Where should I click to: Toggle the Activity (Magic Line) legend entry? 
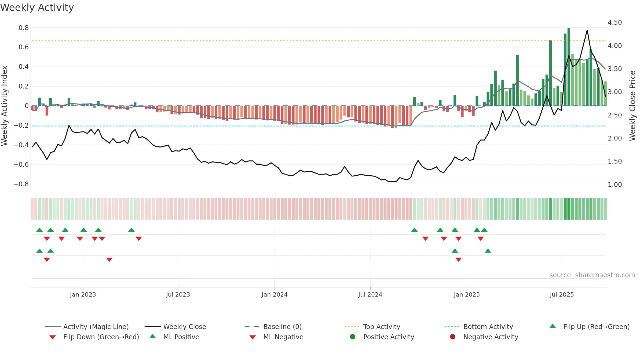(x=87, y=327)
